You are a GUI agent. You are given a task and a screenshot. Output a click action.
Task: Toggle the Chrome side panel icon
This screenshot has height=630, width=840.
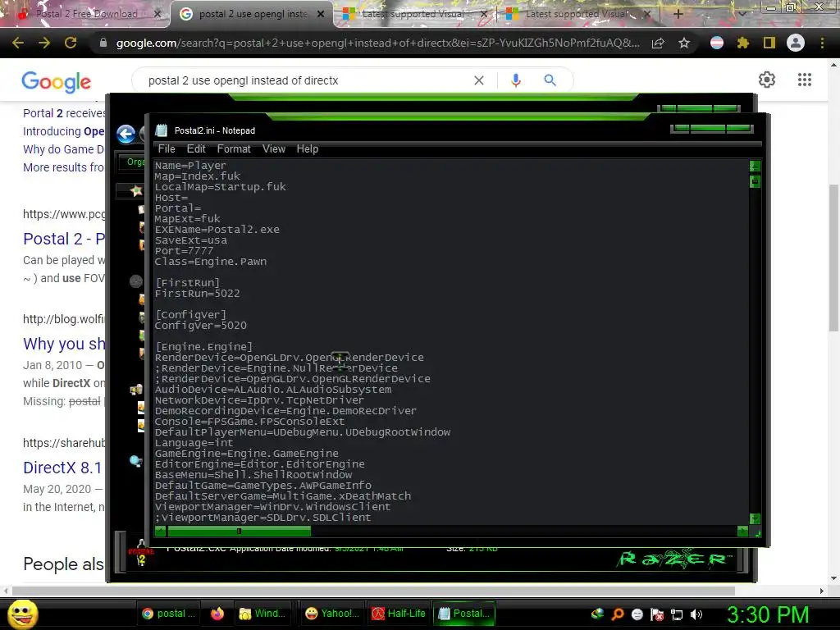[x=769, y=43]
